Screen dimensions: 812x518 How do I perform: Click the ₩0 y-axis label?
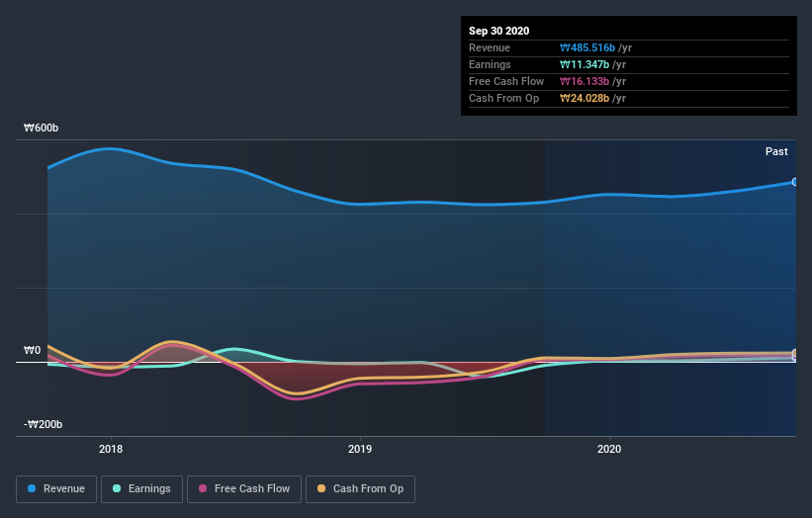click(x=32, y=350)
